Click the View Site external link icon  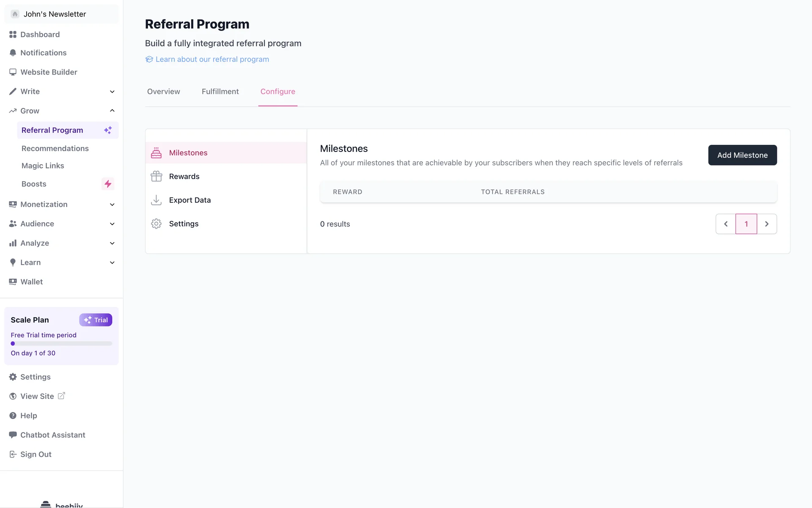tap(61, 396)
